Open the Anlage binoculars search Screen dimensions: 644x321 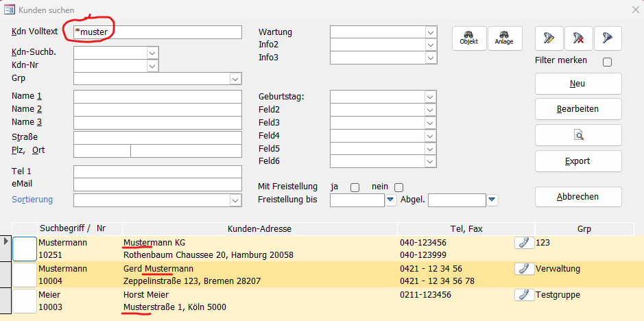coord(505,38)
